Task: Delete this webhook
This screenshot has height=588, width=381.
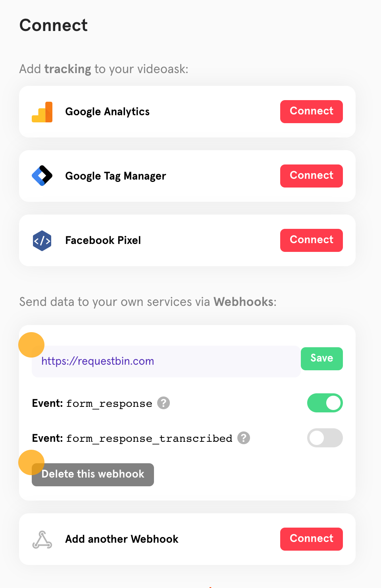Action: click(93, 475)
